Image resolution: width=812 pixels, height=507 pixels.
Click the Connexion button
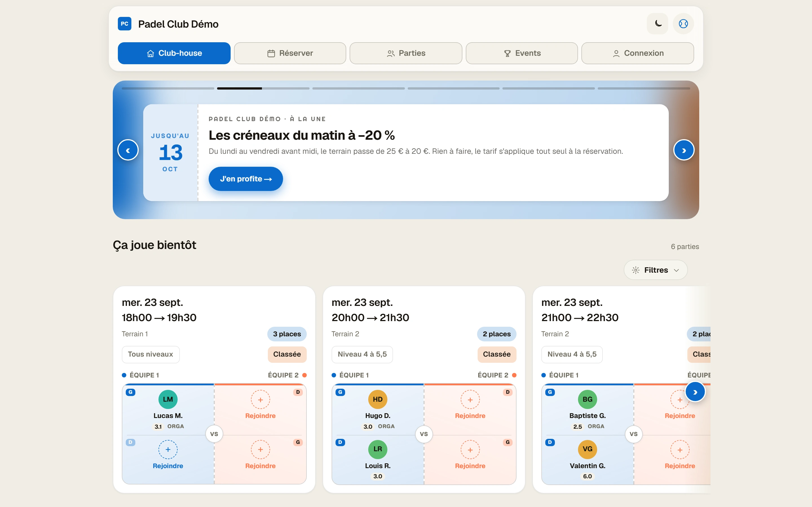[637, 53]
